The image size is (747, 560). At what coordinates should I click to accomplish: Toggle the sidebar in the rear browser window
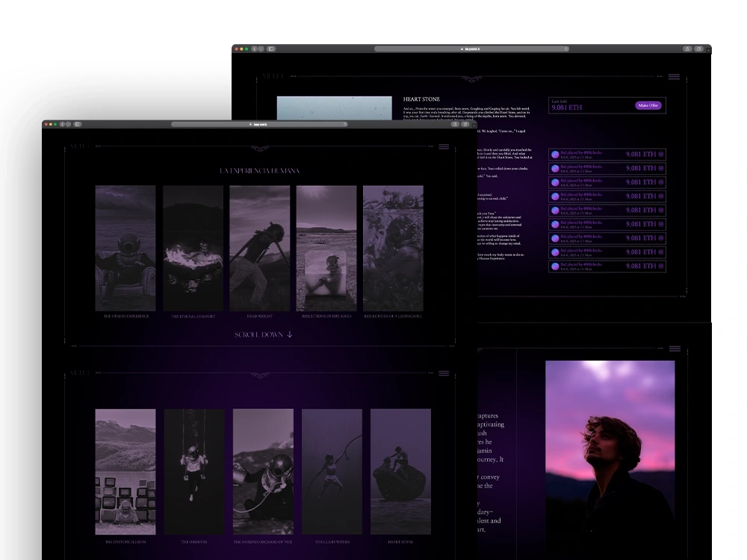(x=271, y=49)
